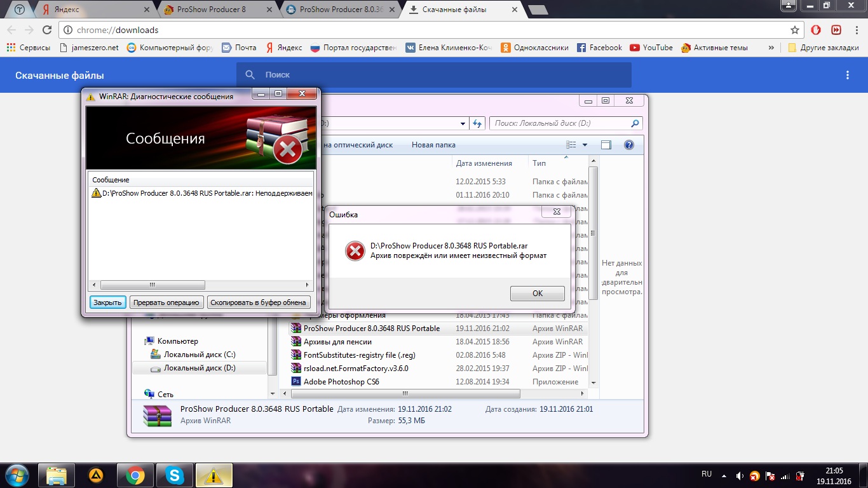Click Explorer refresh button next to address bar
This screenshot has height=488, width=868.
pyautogui.click(x=478, y=123)
